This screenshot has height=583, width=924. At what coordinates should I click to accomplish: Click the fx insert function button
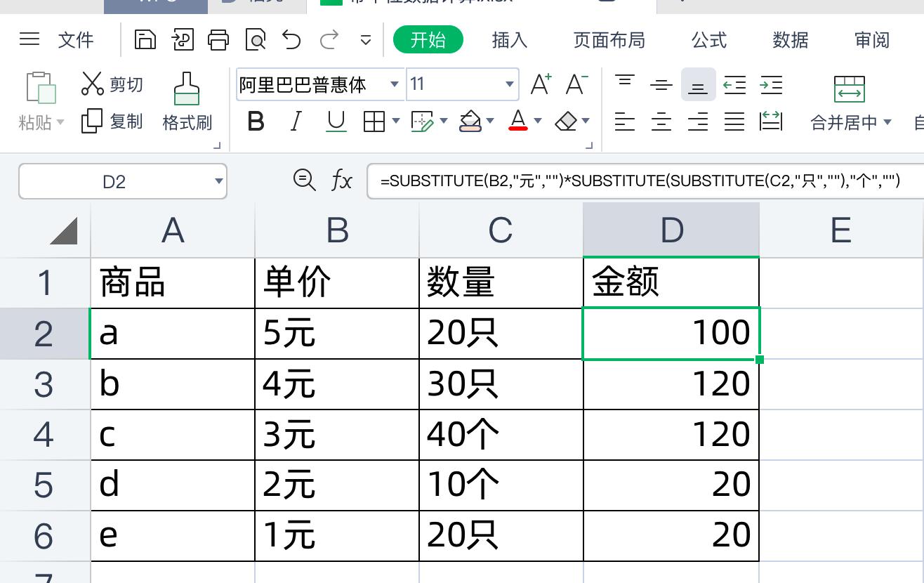[x=342, y=181]
